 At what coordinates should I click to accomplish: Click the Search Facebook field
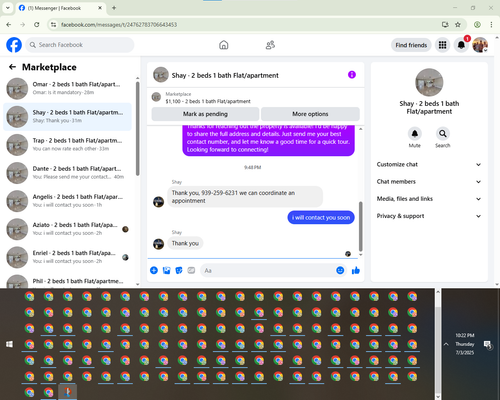pyautogui.click(x=80, y=45)
